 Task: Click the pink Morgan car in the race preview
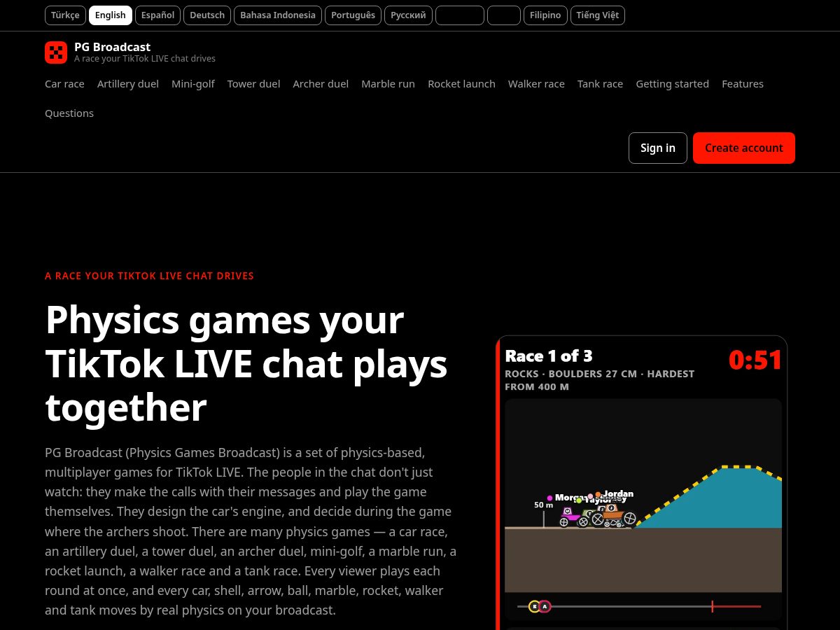tap(572, 516)
